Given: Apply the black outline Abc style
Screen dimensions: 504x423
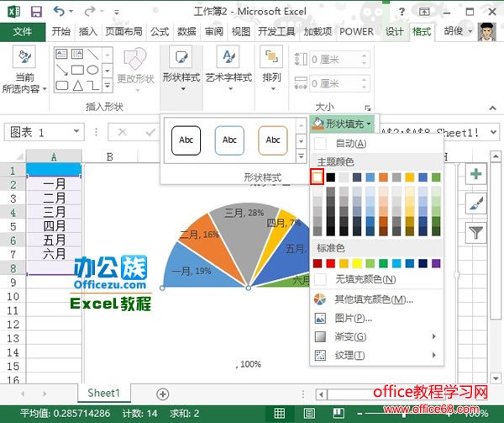Looking at the screenshot, I should [x=186, y=140].
